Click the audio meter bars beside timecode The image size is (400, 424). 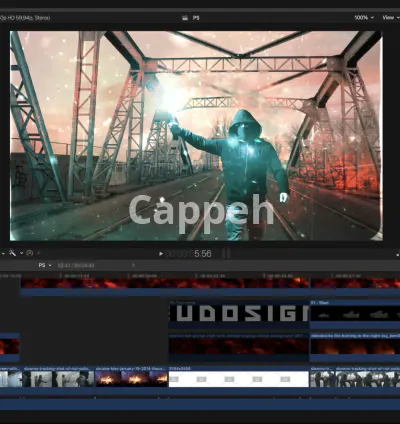point(226,253)
